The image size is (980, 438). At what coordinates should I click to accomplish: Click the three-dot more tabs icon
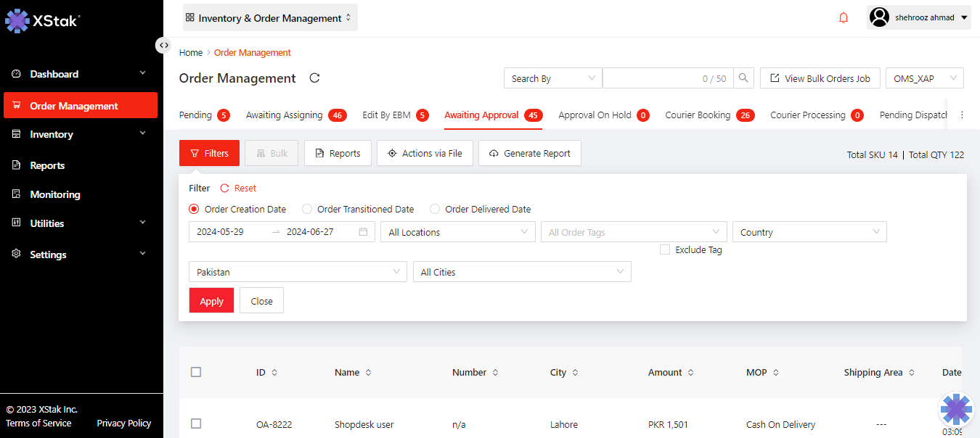pos(963,115)
